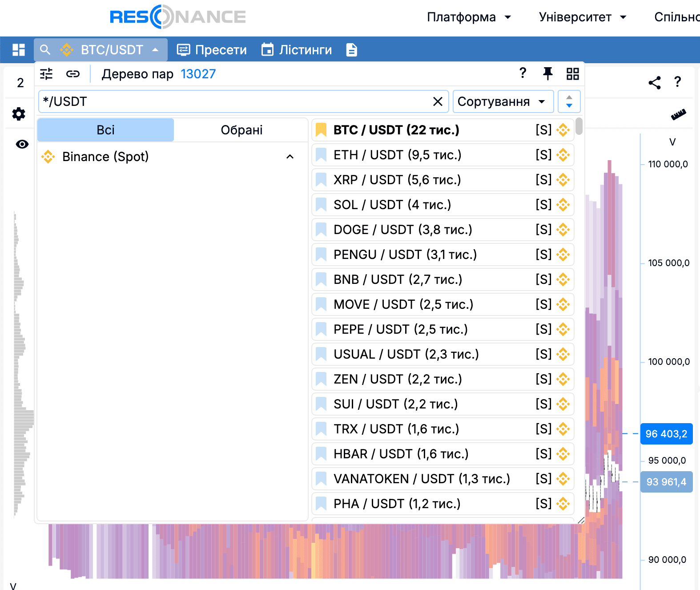Screen dimensions: 700x590
Task: Open Пресети presets
Action: (212, 50)
